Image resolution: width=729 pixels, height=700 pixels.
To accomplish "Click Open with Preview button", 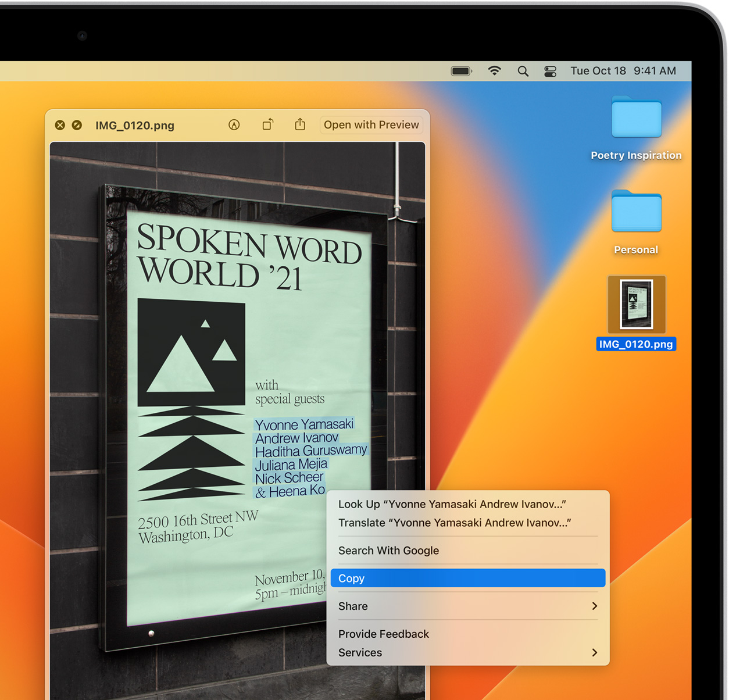I will tap(371, 125).
